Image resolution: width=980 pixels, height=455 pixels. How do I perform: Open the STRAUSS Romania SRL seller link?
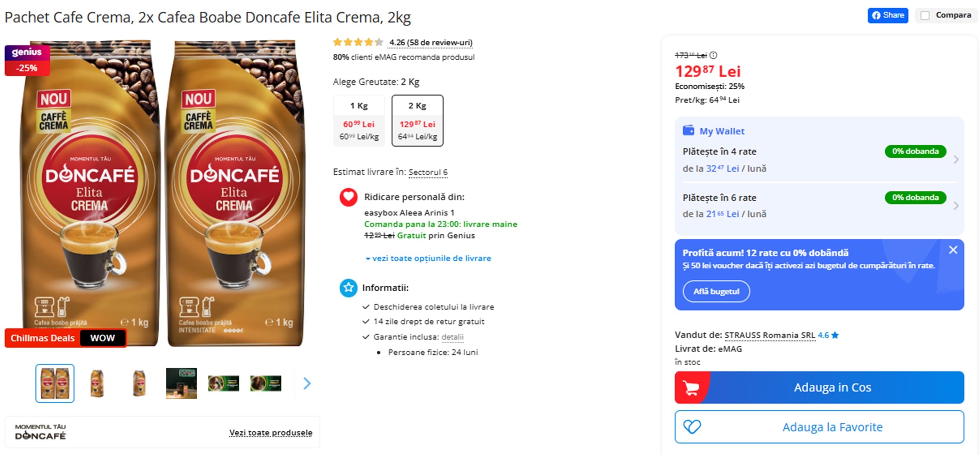point(769,335)
